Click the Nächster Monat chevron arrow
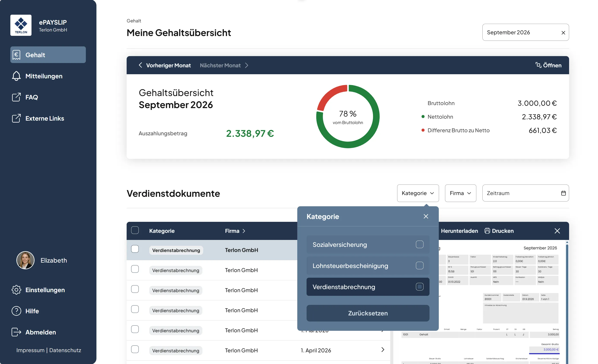The height and width of the screenshot is (364, 598). (x=247, y=65)
